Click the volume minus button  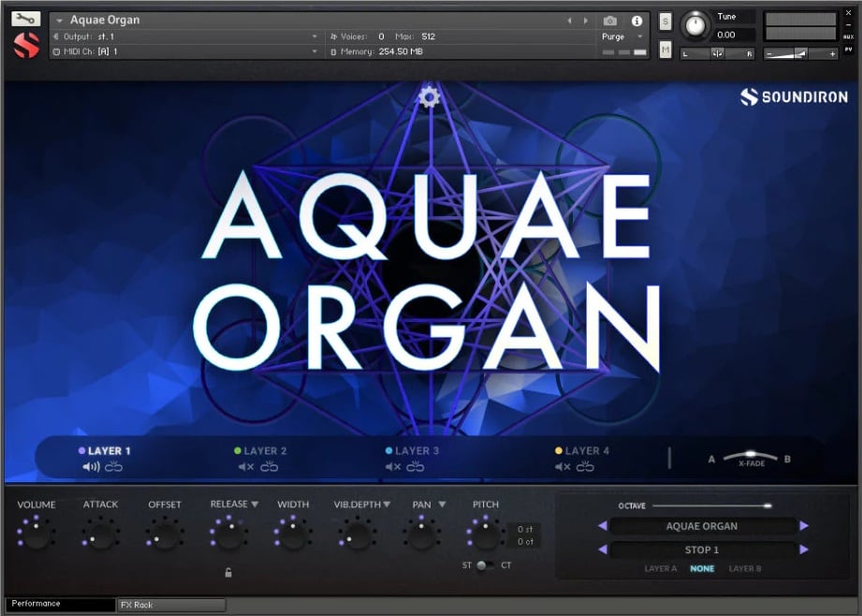pos(769,54)
